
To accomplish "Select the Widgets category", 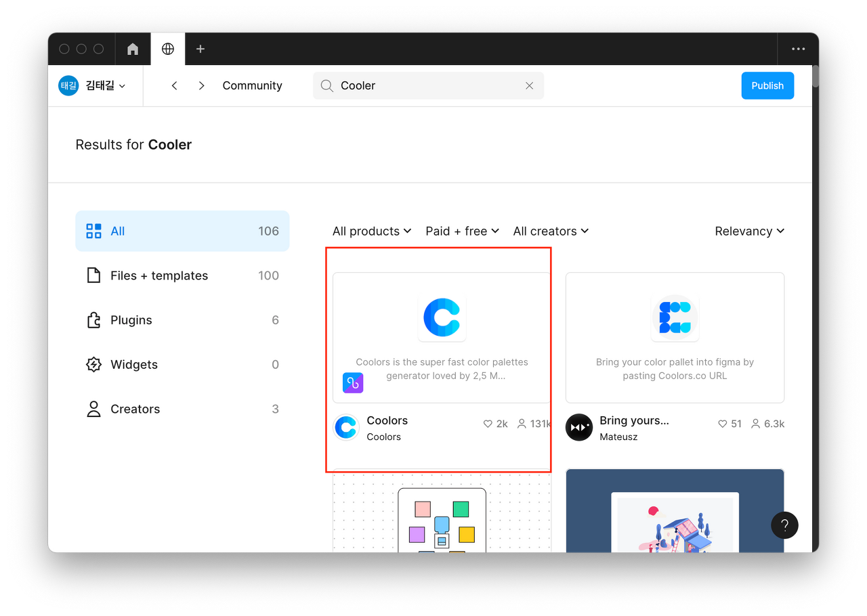I will point(182,364).
